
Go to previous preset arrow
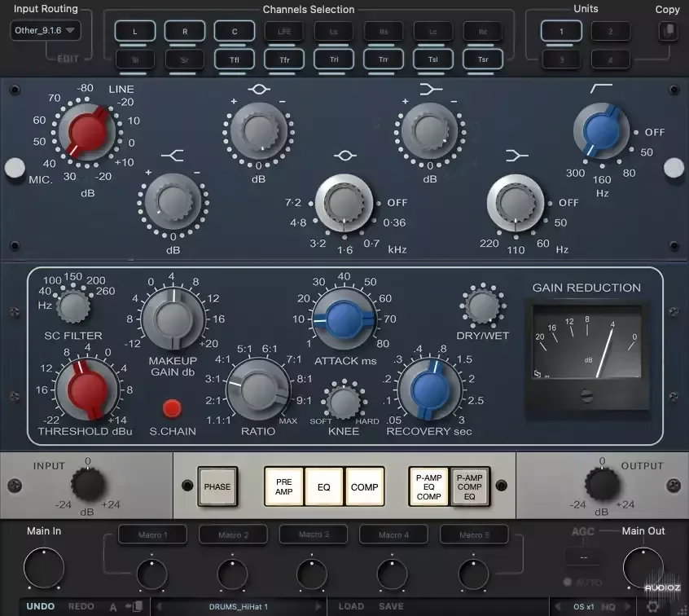pos(159,607)
